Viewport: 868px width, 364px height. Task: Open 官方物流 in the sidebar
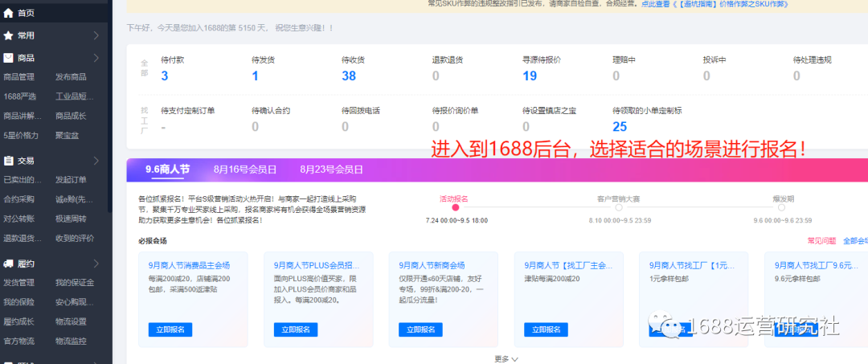(18, 341)
